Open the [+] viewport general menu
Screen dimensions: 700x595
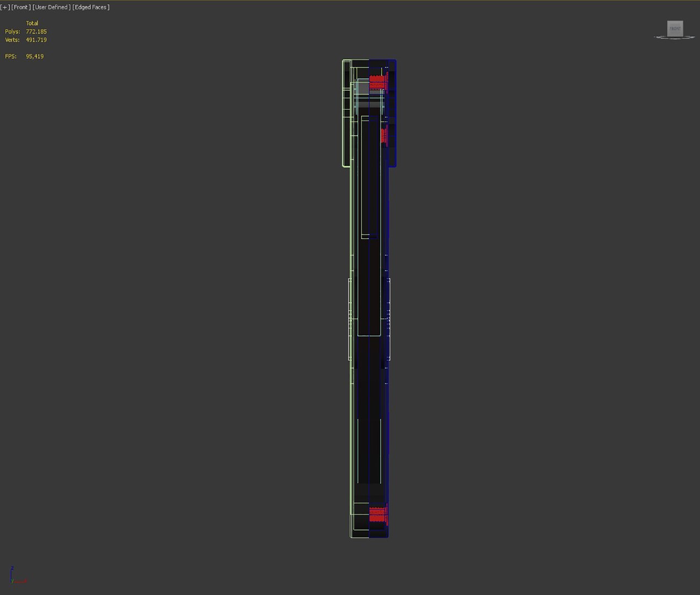pyautogui.click(x=5, y=7)
